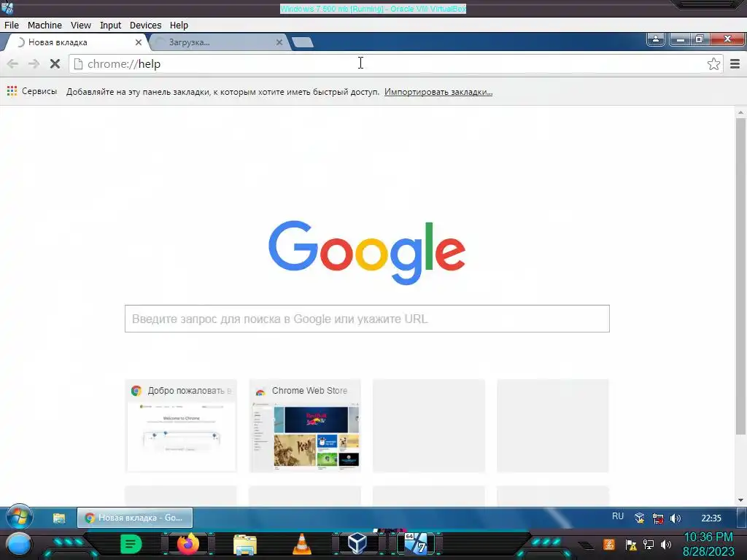Go back in Chrome browser history

pos(13,64)
